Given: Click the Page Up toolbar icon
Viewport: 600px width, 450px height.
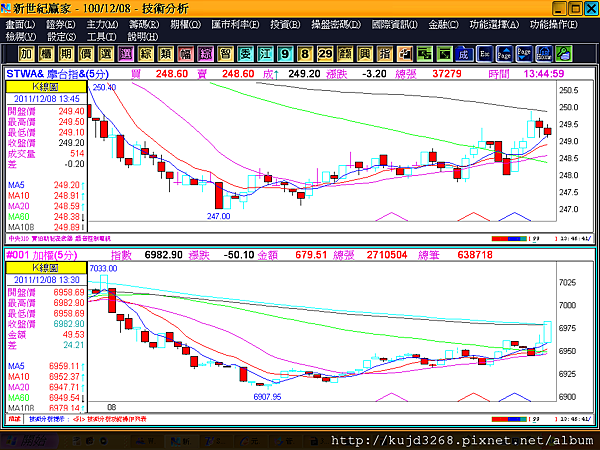Looking at the screenshot, I should pyautogui.click(x=504, y=54).
